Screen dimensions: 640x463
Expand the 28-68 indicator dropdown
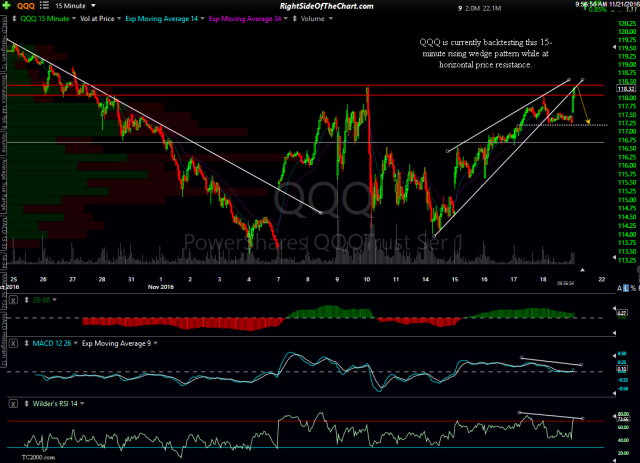[55, 300]
